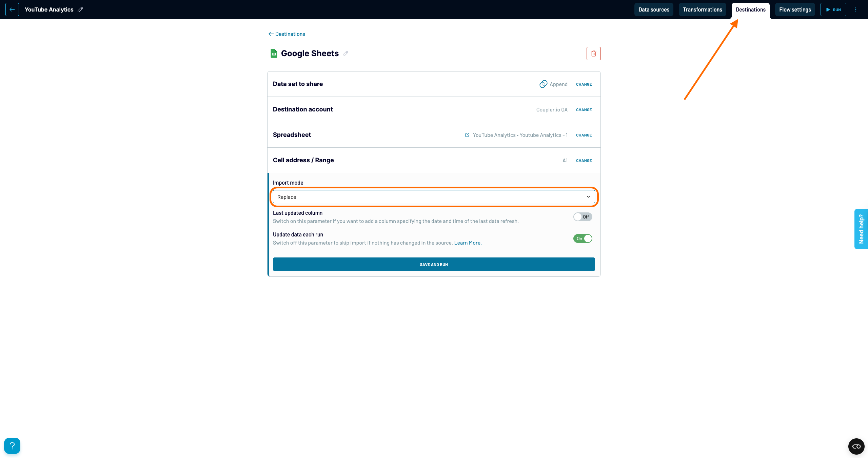The height and width of the screenshot is (458, 868).
Task: Change the Cell address / Range
Action: (x=584, y=161)
